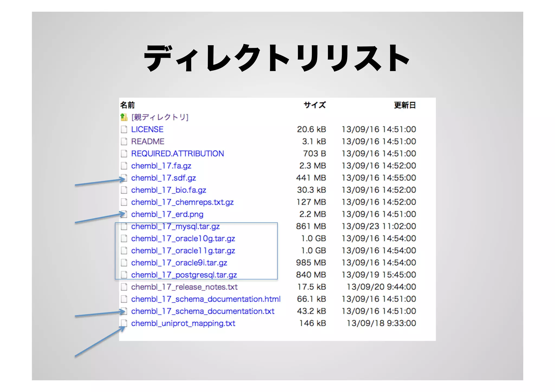555x392 pixels.
Task: Click the file icon beside README
Action: pyautogui.click(x=124, y=141)
